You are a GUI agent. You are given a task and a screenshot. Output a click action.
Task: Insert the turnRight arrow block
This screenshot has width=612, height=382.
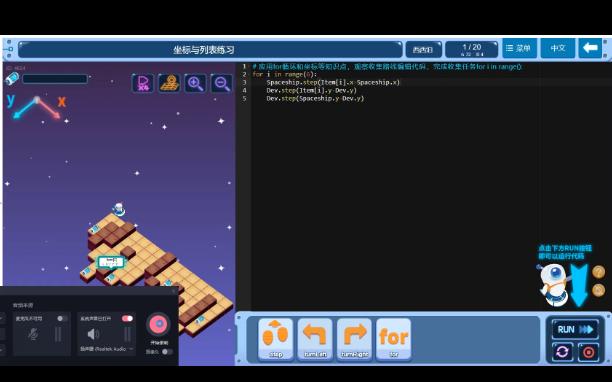354,339
